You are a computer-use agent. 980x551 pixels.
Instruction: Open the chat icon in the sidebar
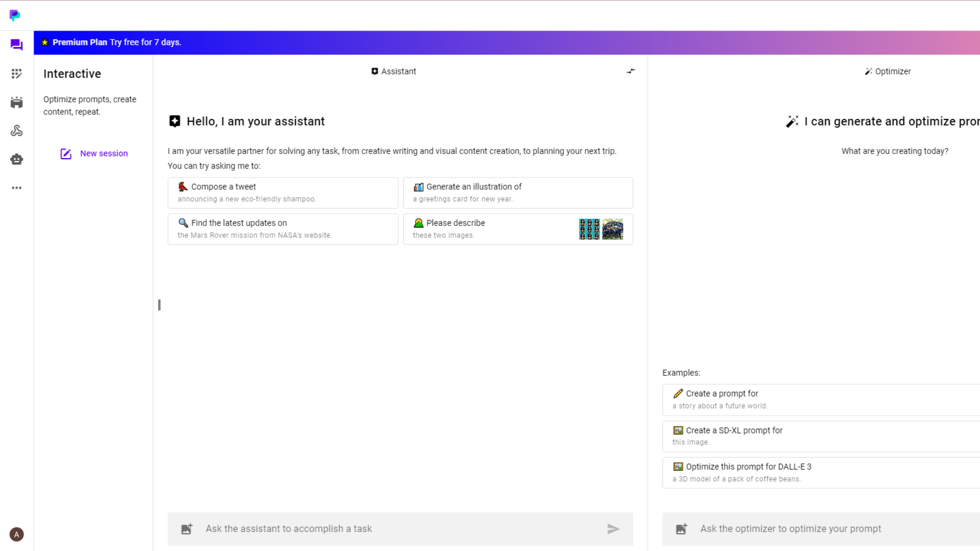(x=16, y=45)
